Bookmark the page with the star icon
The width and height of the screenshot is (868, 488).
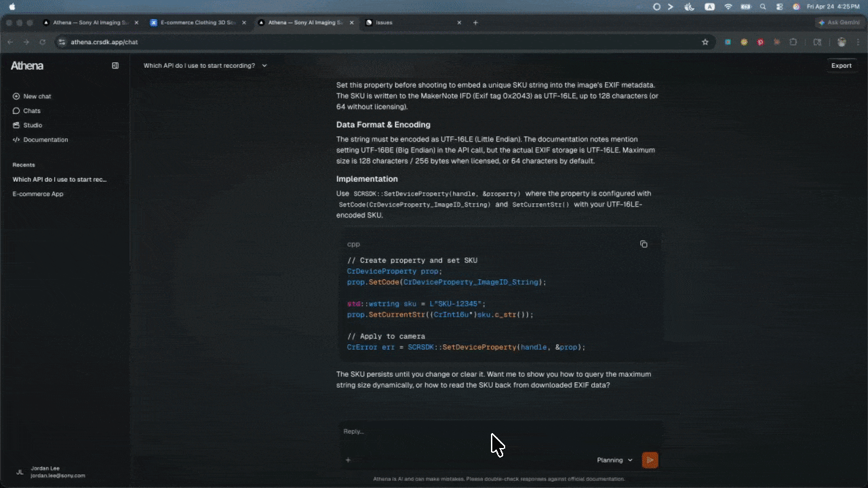click(705, 42)
